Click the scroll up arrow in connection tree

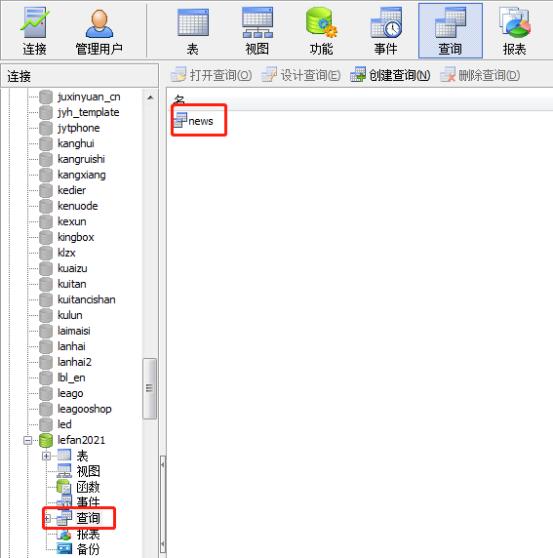pyautogui.click(x=150, y=97)
